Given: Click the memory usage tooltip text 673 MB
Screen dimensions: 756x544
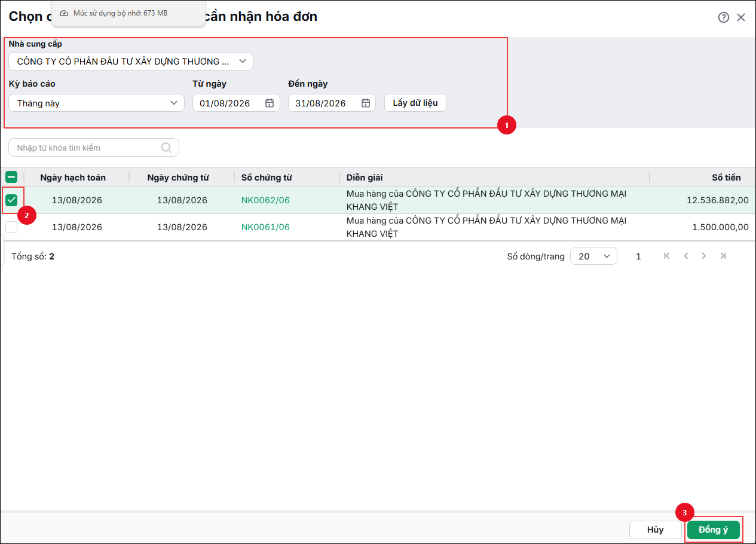Looking at the screenshot, I should [120, 13].
